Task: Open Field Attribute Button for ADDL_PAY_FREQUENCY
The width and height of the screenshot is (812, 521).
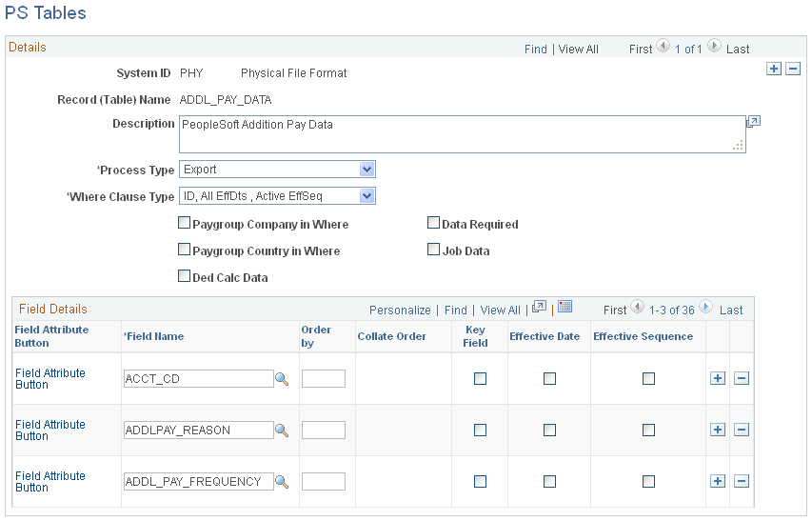Action: point(50,481)
